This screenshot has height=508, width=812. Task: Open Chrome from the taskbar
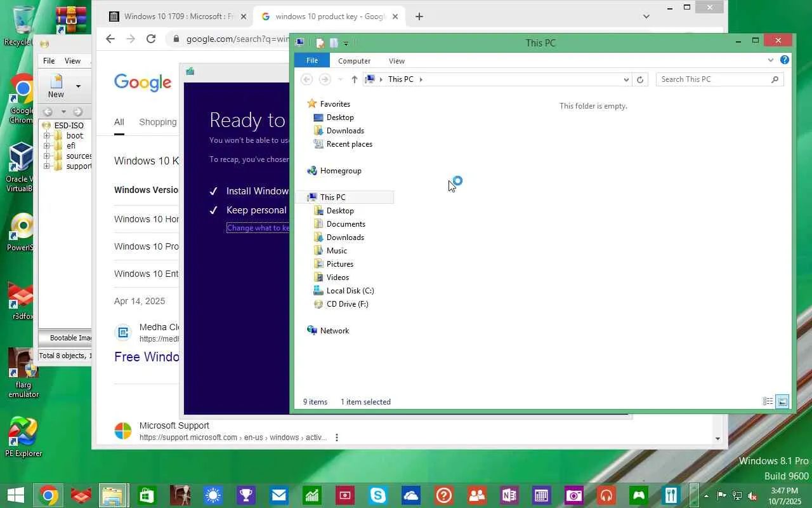(x=48, y=495)
